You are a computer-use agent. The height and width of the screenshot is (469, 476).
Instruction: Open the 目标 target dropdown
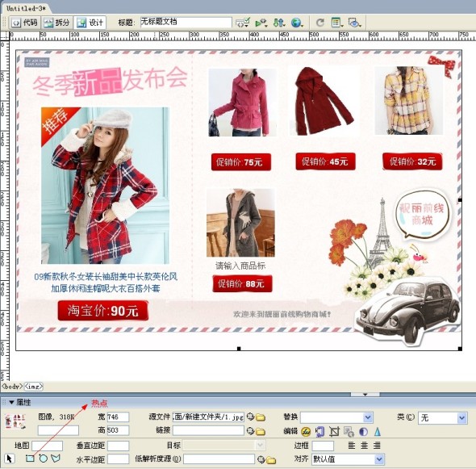click(260, 446)
